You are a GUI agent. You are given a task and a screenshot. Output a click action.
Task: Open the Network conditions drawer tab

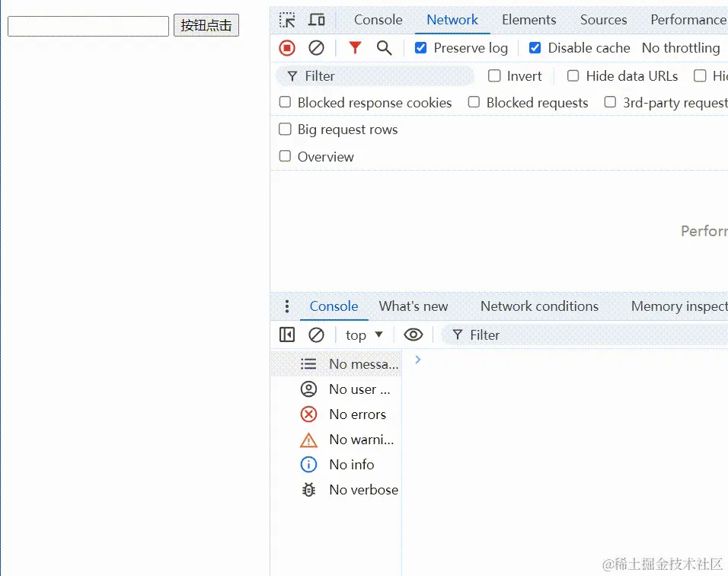click(539, 306)
